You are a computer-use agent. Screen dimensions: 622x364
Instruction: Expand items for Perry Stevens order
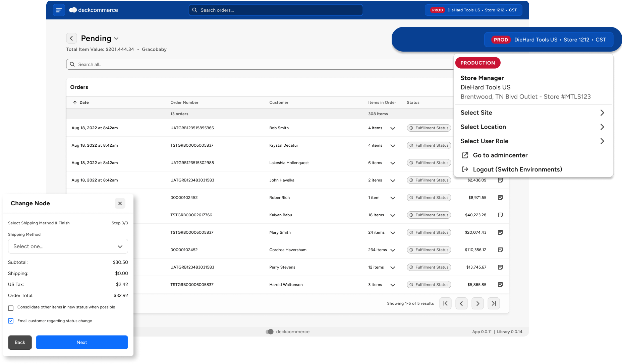tap(393, 268)
